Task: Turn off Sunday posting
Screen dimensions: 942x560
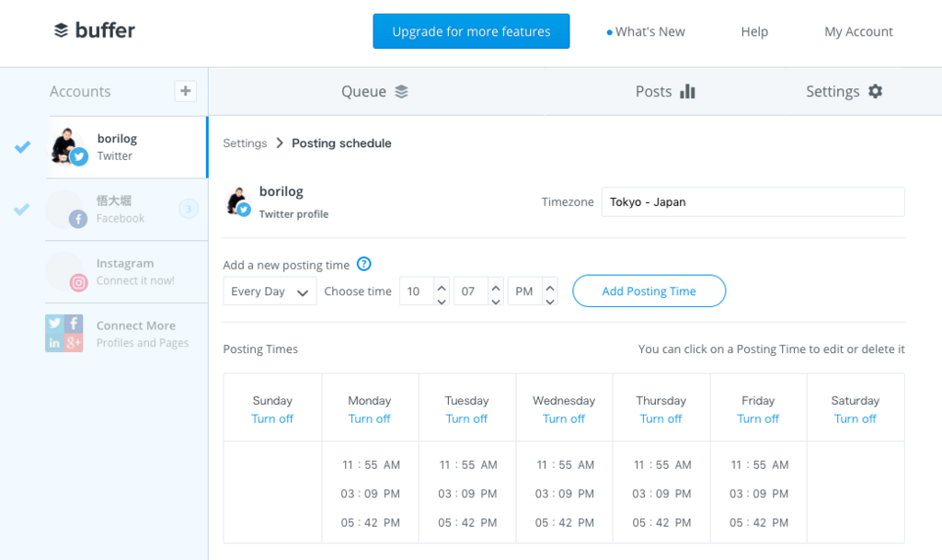Action: (272, 418)
